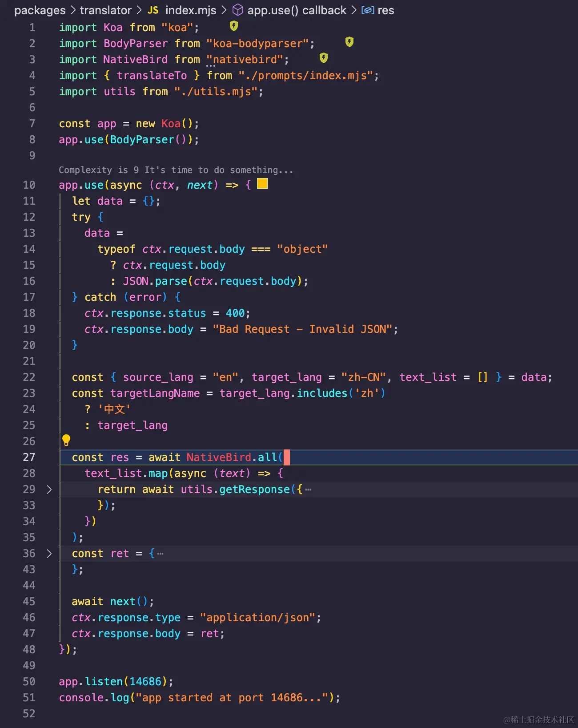Click the "application/json" string
The image size is (578, 728).
tap(257, 618)
